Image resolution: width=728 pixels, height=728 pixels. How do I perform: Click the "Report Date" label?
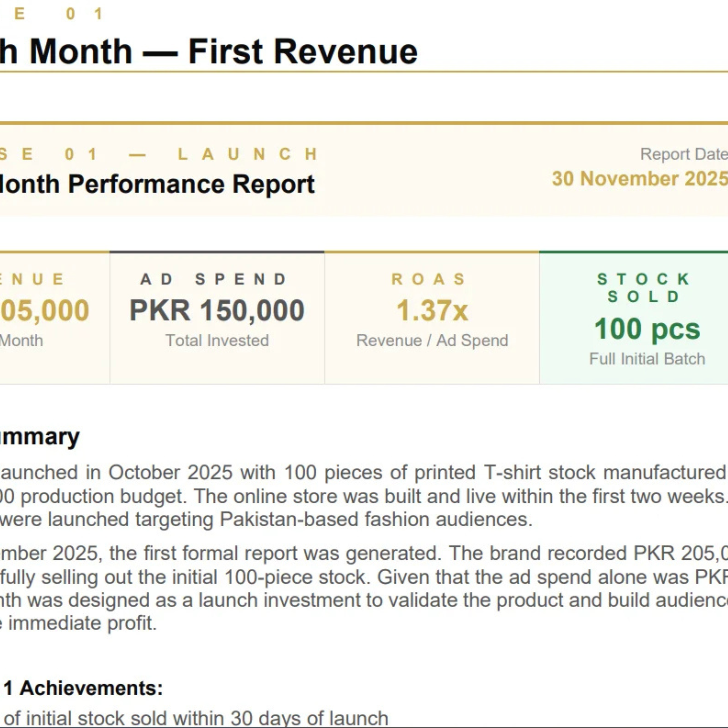[684, 154]
